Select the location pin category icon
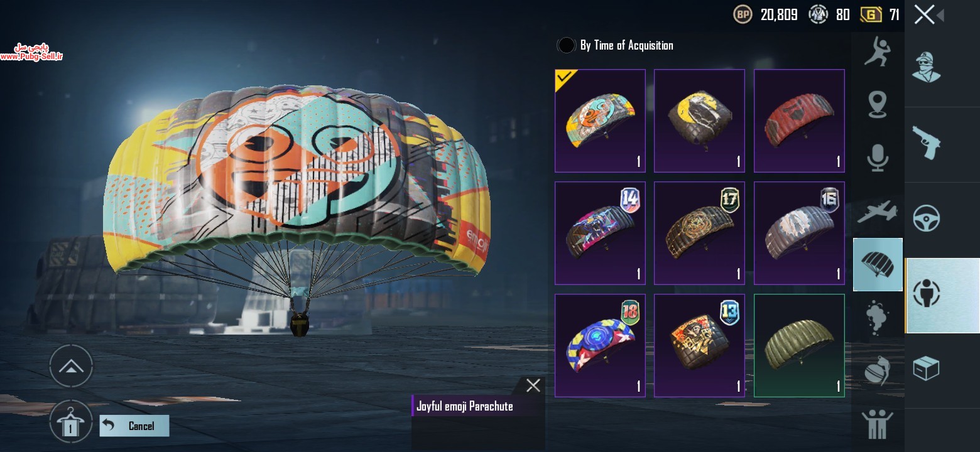 click(x=878, y=104)
